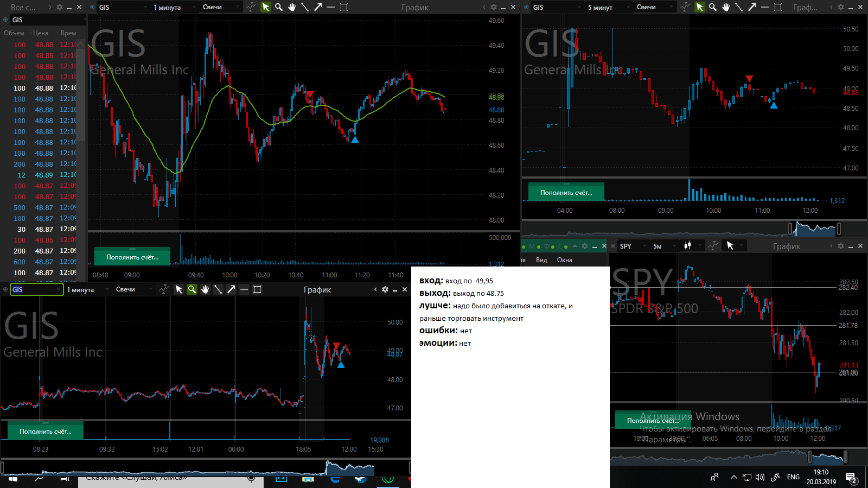This screenshot has width=868, height=488.
Task: Pick horizontal line tool in bottom GIS chart
Action: point(244,289)
